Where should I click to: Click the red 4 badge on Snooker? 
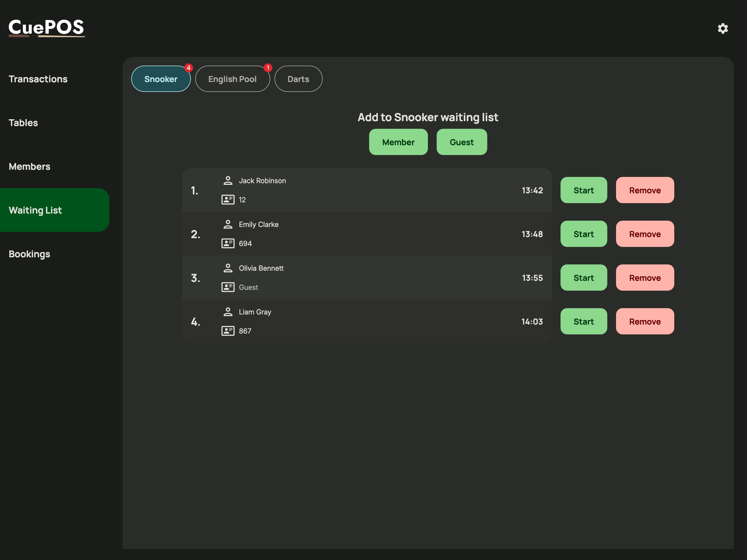[188, 68]
